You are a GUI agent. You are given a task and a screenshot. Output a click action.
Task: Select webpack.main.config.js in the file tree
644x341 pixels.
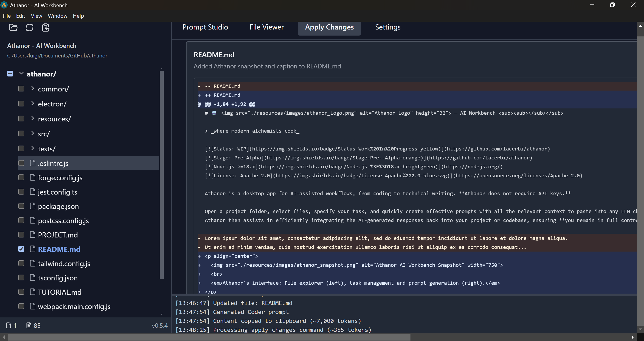point(74,307)
